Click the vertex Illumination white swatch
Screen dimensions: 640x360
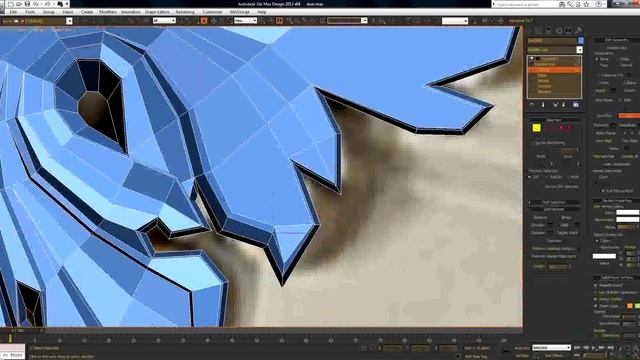[628, 220]
